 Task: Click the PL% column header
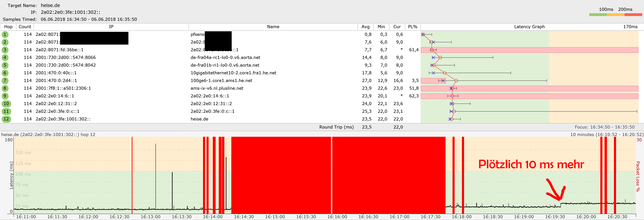[x=413, y=27]
